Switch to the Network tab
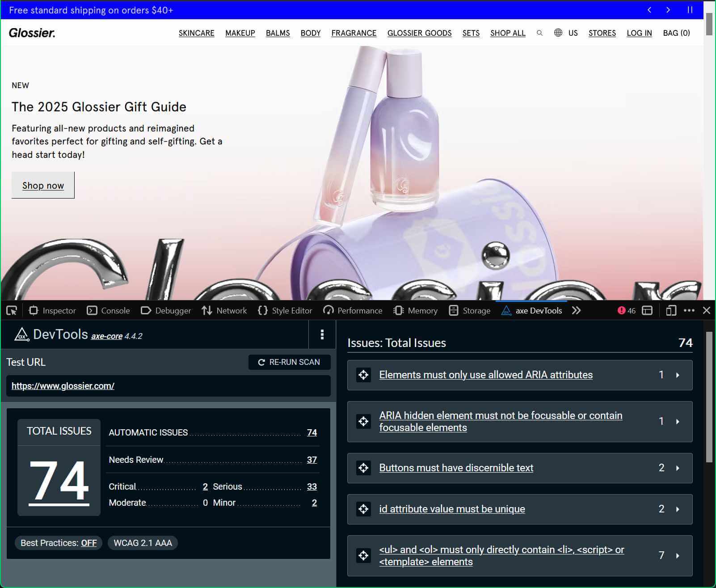The height and width of the screenshot is (588, 716). pos(224,310)
